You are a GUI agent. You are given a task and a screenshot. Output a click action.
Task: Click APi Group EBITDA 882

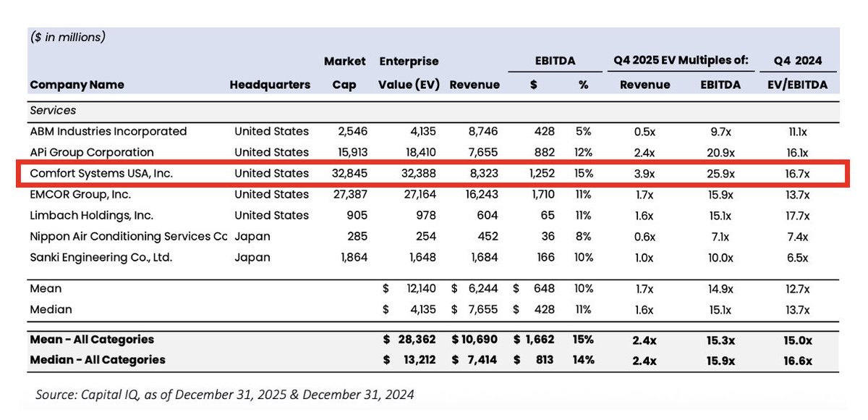[x=545, y=153]
